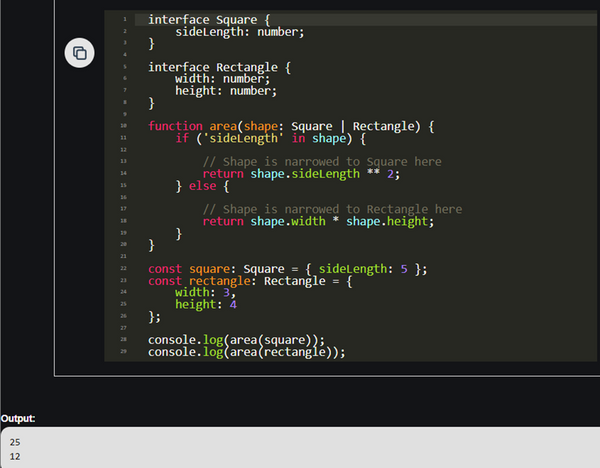This screenshot has height=468, width=600.
Task: Click the output value 12
Action: tap(15, 457)
